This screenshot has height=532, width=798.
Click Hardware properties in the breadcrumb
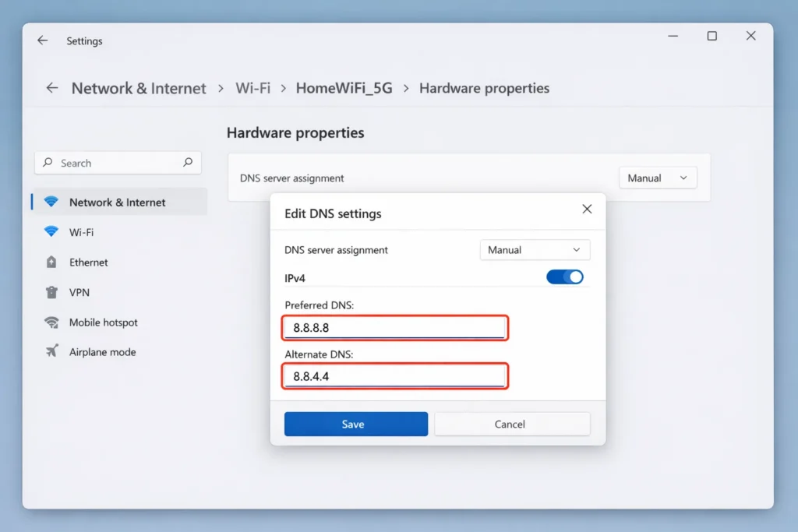pyautogui.click(x=484, y=88)
